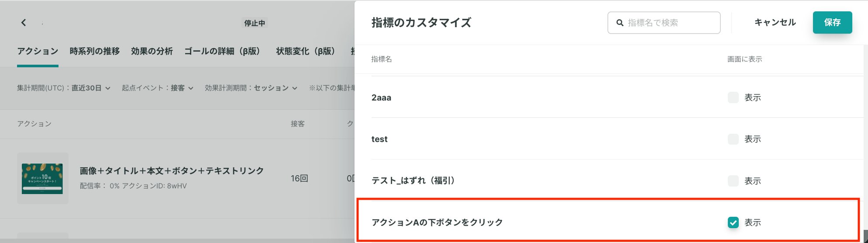Image resolution: width=868 pixels, height=243 pixels.
Task: Open 画像+タイトル+本文+ボタン+テキストリンク action
Action: click(x=172, y=170)
